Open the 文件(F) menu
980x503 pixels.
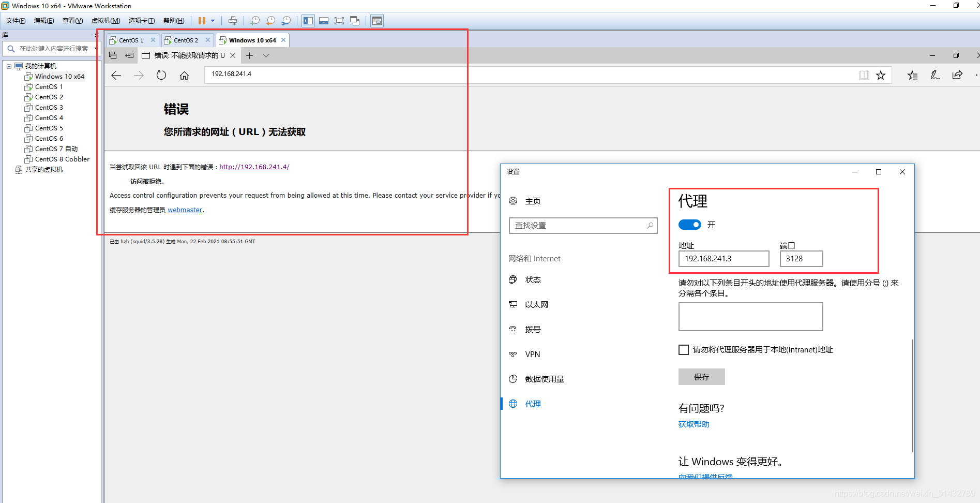click(16, 21)
